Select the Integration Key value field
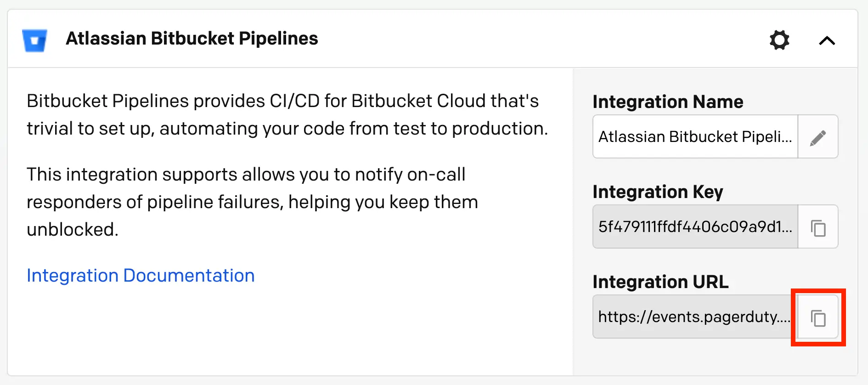The height and width of the screenshot is (385, 868). tap(695, 227)
